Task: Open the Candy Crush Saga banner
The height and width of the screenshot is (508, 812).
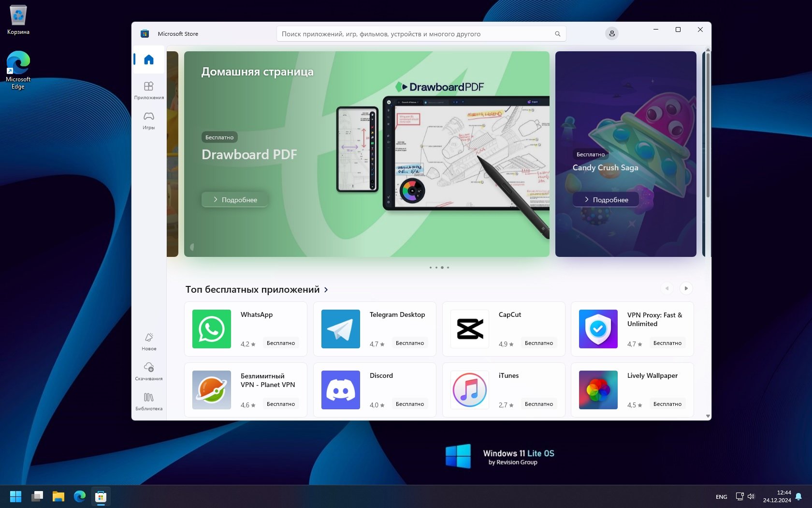Action: click(626, 154)
